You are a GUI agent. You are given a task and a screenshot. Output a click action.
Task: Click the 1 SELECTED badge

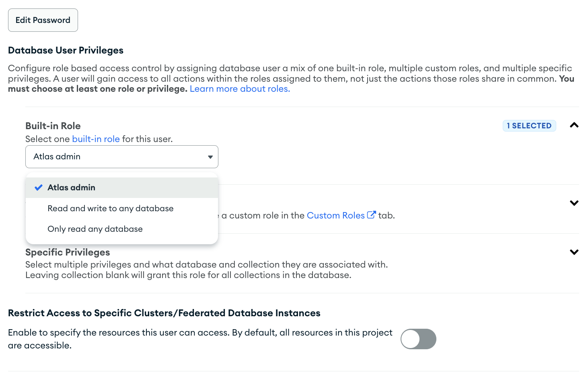[529, 126]
